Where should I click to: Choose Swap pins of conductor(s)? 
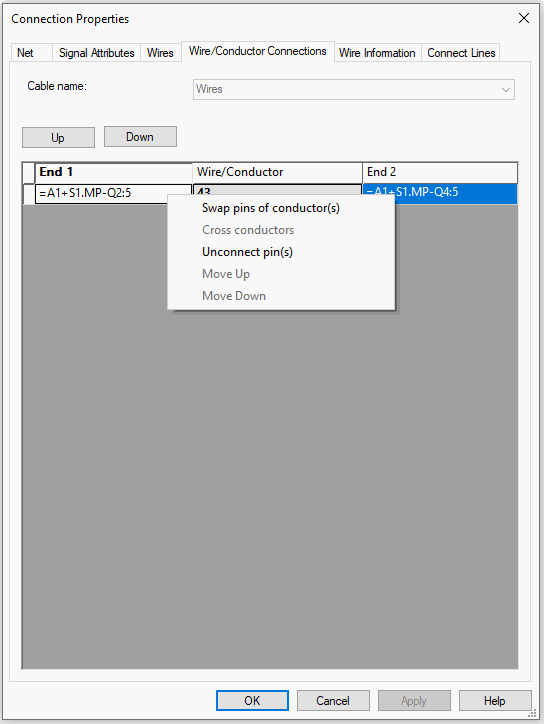pos(281,208)
